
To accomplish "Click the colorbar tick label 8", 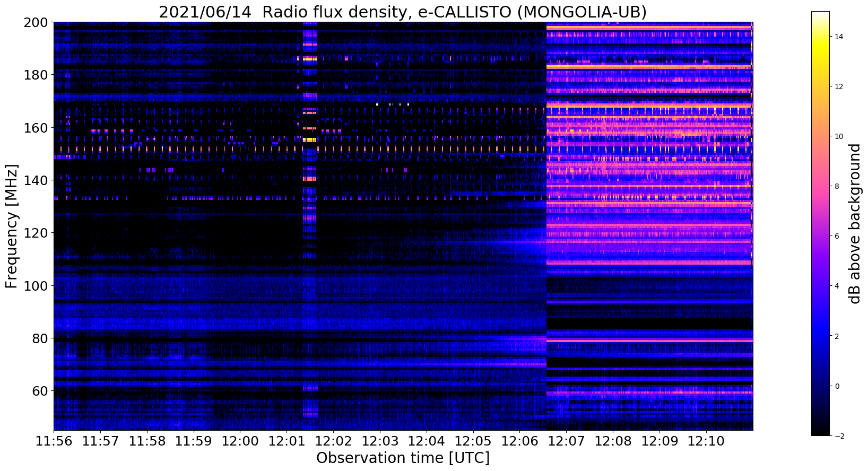I will (837, 186).
